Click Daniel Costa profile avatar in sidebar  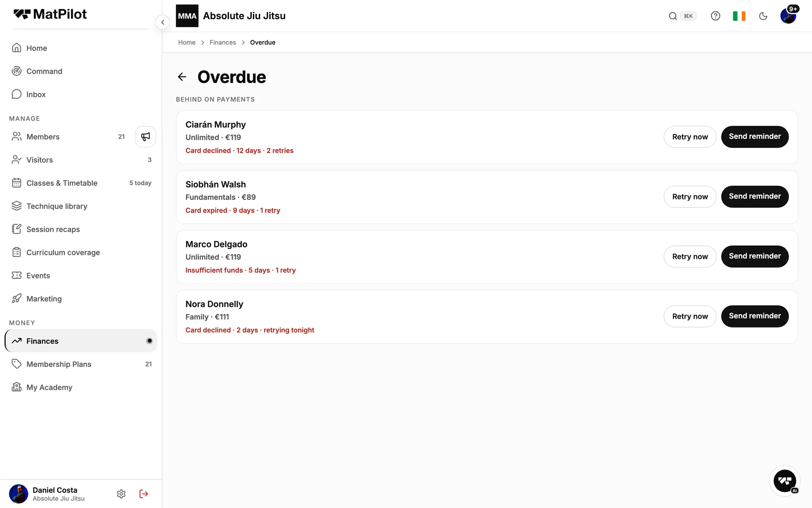19,494
